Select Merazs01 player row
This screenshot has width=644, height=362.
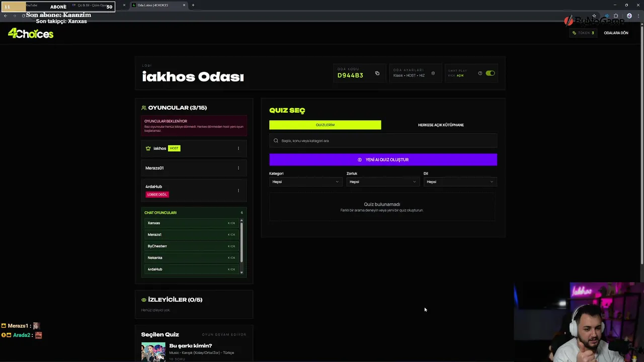(194, 168)
